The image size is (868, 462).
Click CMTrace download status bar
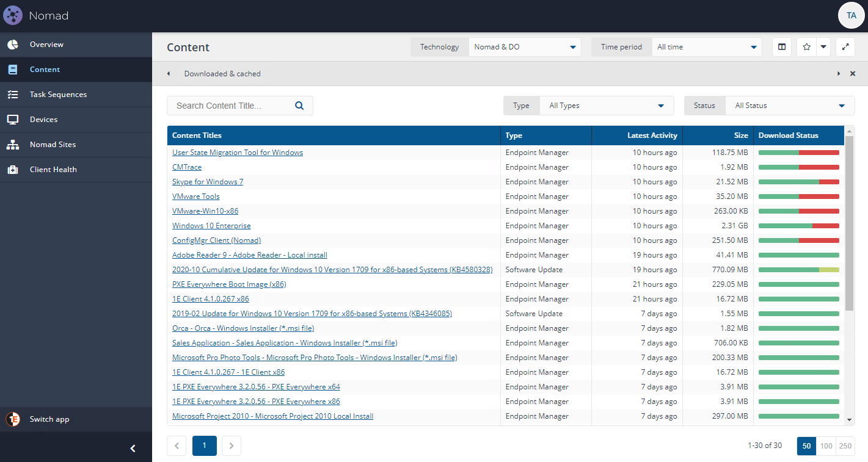pos(799,167)
